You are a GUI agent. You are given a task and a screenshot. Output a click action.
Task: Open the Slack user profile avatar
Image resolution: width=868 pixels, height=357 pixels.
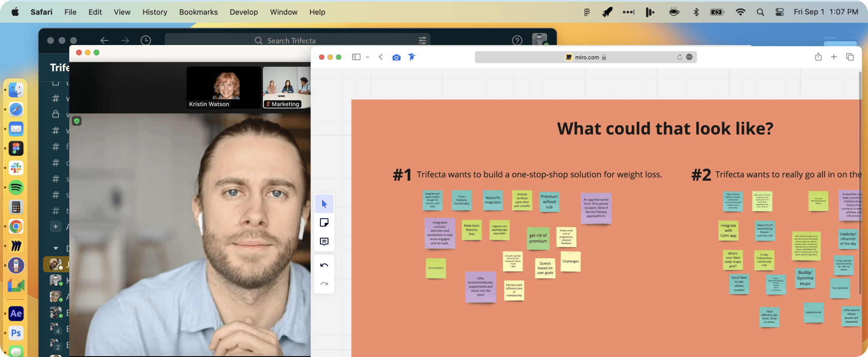540,39
